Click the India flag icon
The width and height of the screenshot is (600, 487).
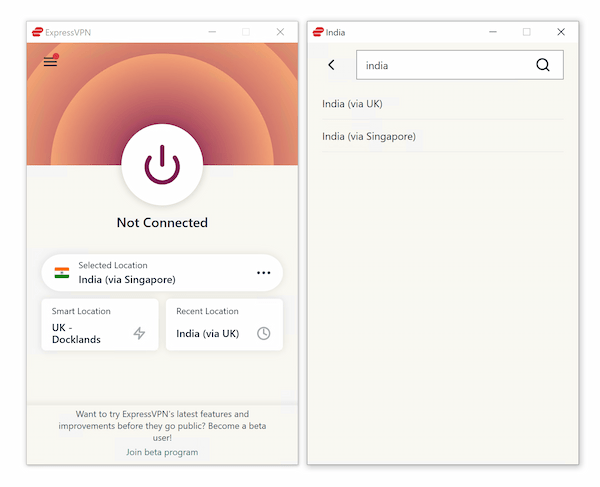pyautogui.click(x=62, y=273)
